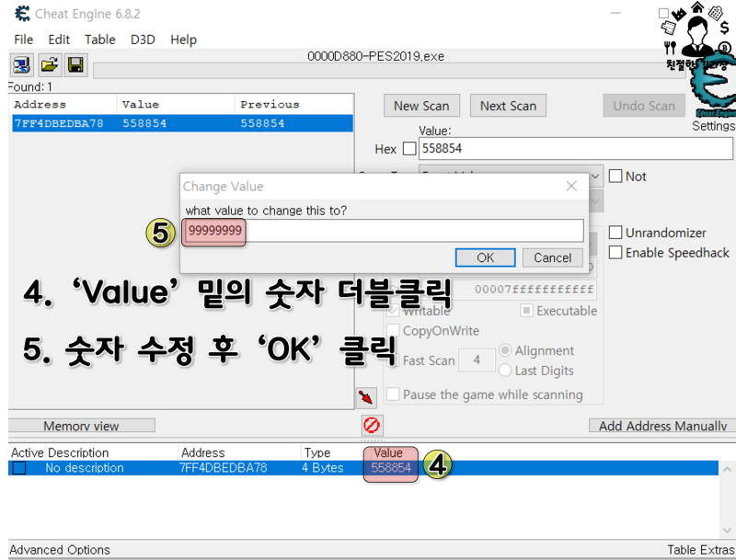This screenshot has height=560, width=736.
Task: Click the address table scroll down arrow
Action: pos(727,530)
